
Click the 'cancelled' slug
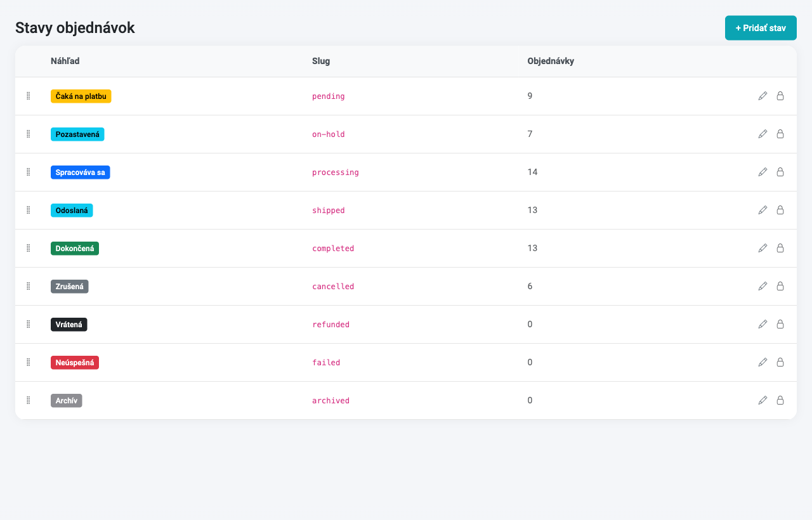pyautogui.click(x=333, y=287)
